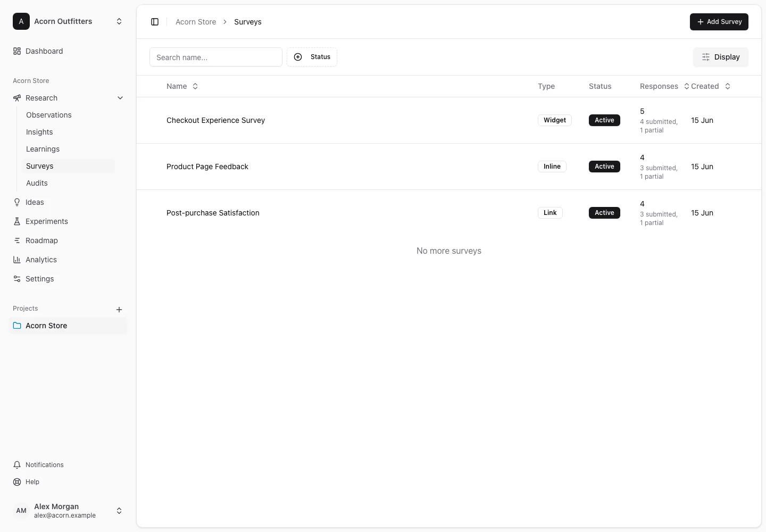The height and width of the screenshot is (532, 766).
Task: Click the Surveys breadcrumb text
Action: coord(248,22)
